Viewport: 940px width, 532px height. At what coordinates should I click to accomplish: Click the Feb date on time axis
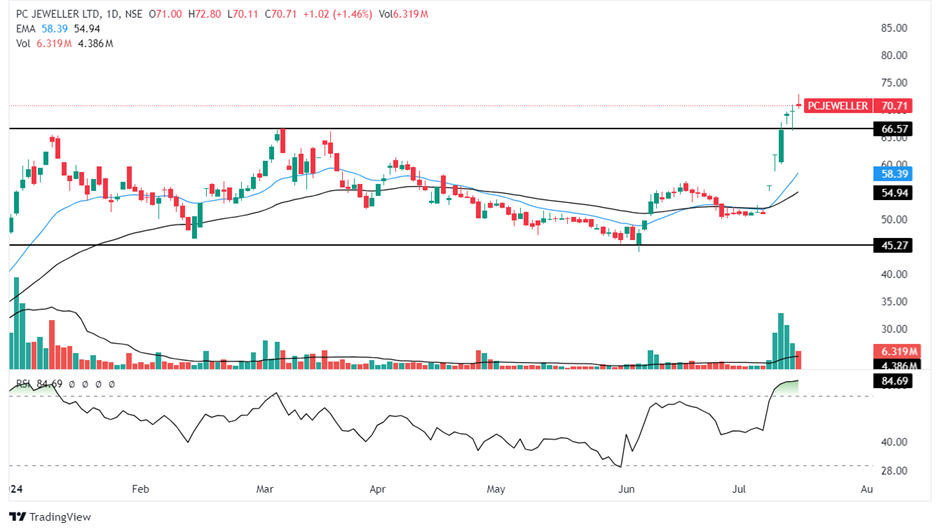tap(140, 490)
